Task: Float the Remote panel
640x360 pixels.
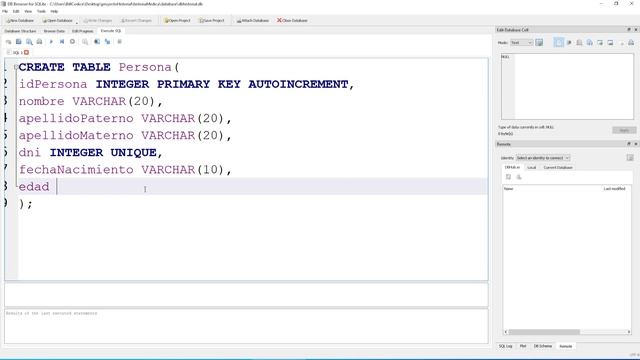Action: click(629, 144)
